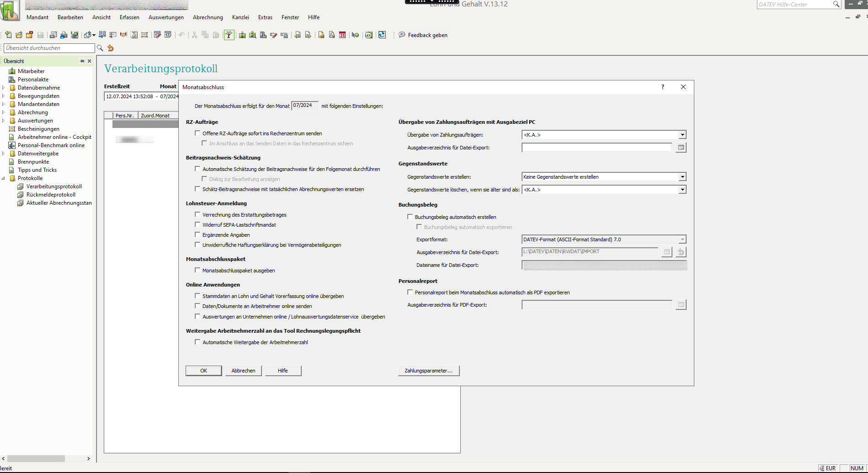The image size is (868, 473).
Task: Tick Buchungsbeleg automatisch erstellen
Action: point(410,217)
